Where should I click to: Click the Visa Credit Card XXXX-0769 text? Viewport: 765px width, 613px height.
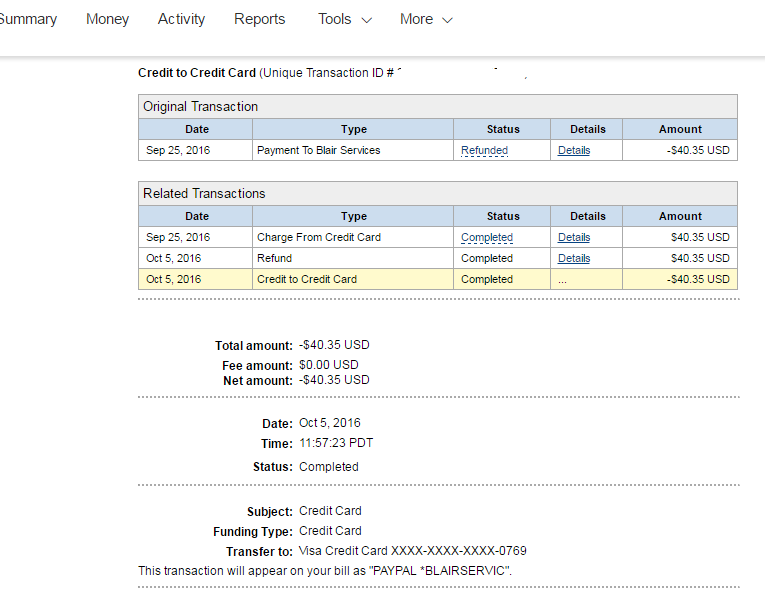coord(412,551)
